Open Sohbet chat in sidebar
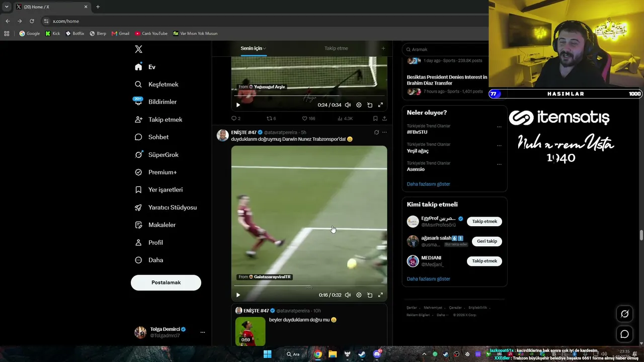 point(151,137)
